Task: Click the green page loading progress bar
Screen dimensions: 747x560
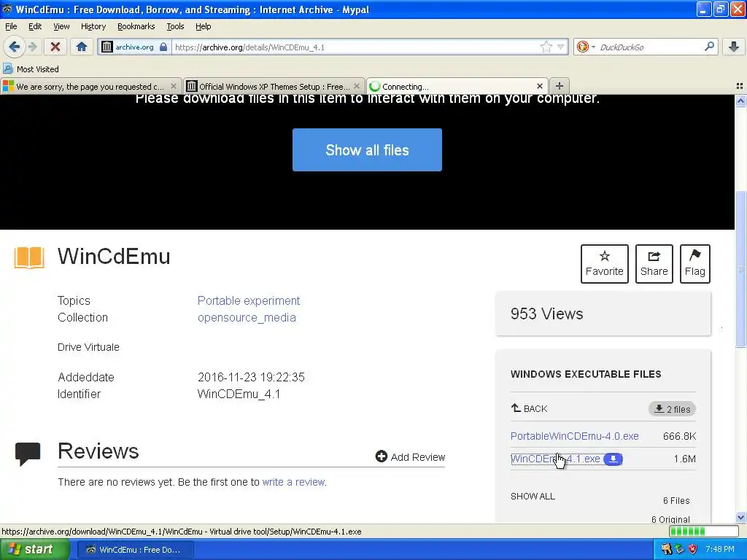Action: 703,531
